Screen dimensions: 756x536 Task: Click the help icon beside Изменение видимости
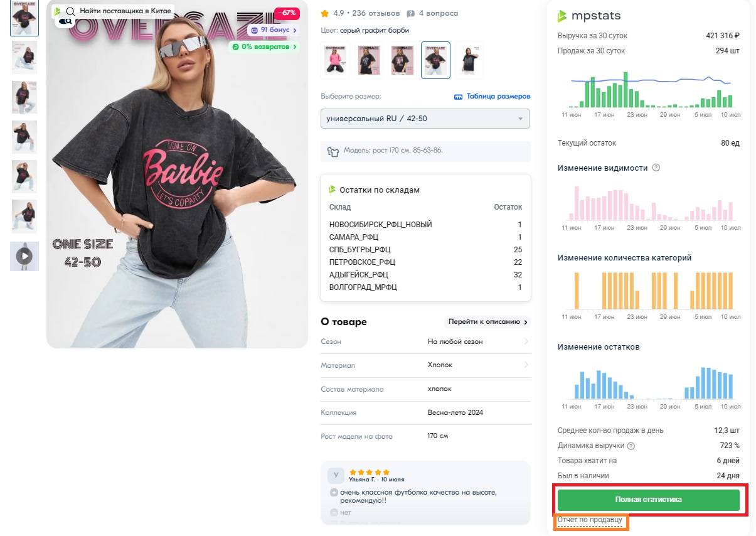[656, 168]
